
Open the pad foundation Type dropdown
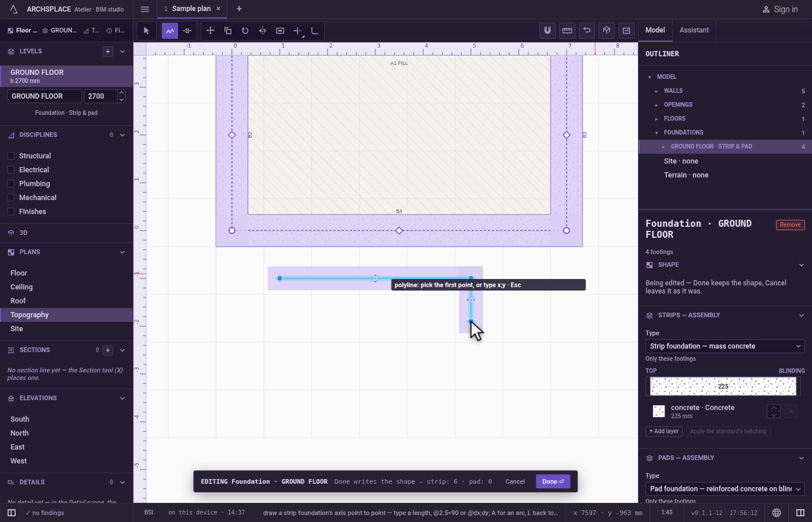pyautogui.click(x=725, y=489)
